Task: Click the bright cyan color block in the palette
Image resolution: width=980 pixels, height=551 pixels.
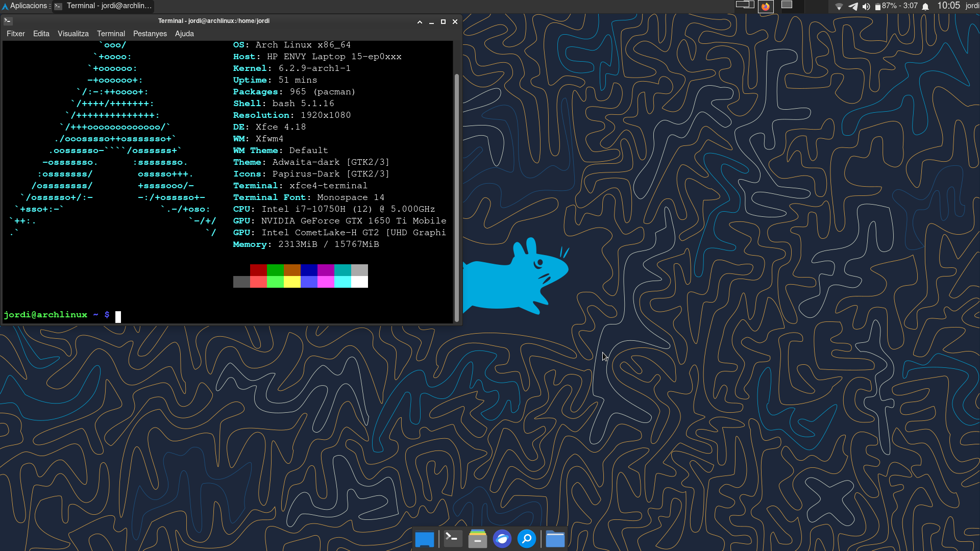Action: click(x=342, y=282)
